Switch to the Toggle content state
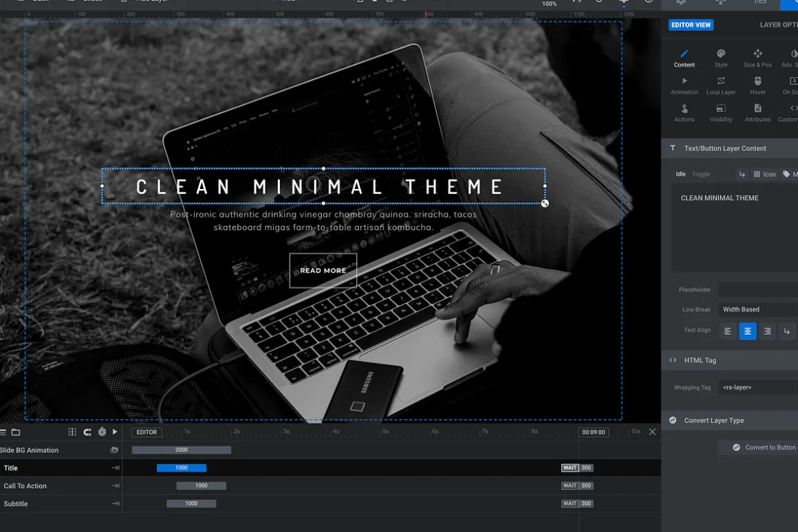 tap(701, 174)
